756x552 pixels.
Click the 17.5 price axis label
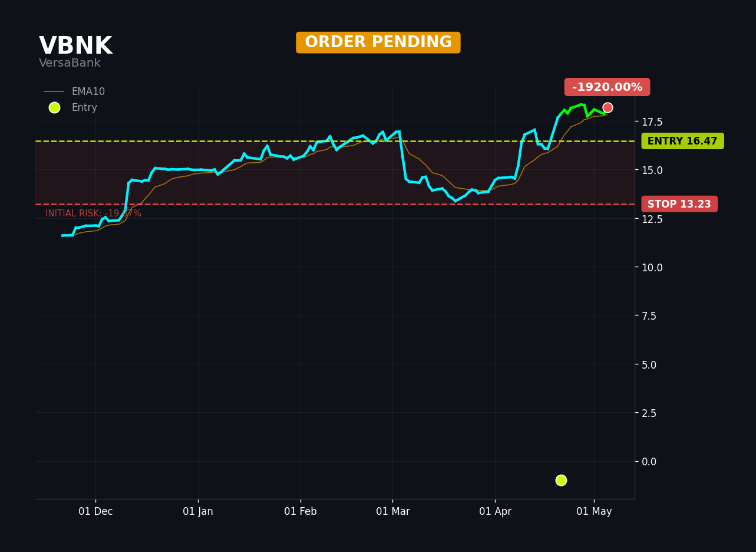[x=652, y=121]
